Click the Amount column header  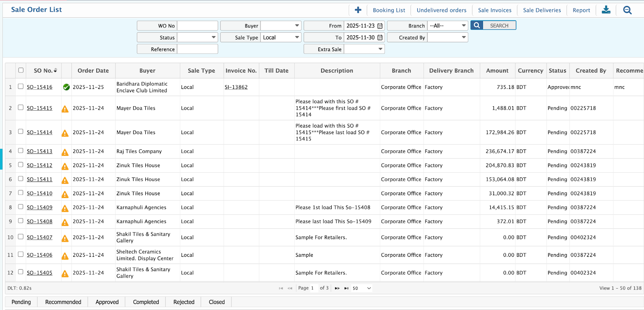pos(497,70)
